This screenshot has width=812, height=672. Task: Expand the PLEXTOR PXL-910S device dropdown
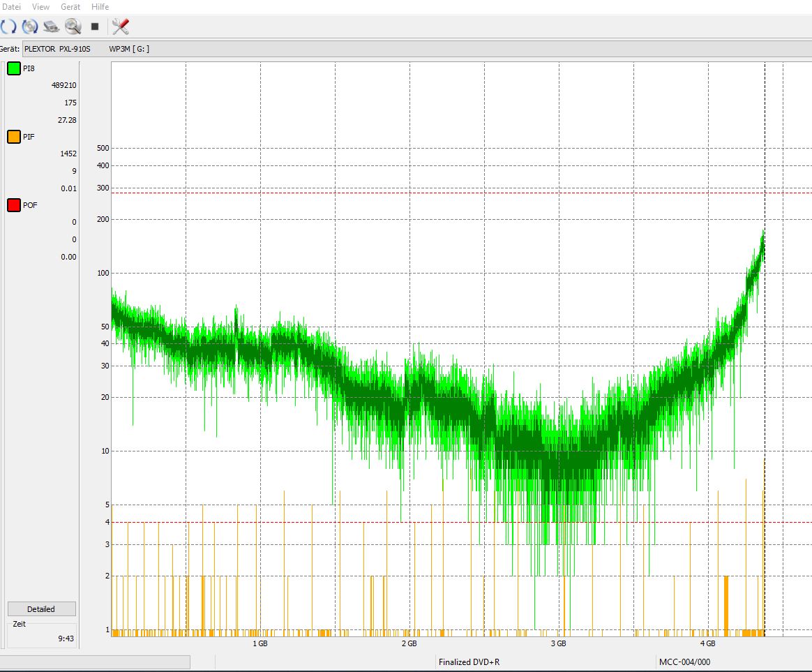[x=417, y=49]
